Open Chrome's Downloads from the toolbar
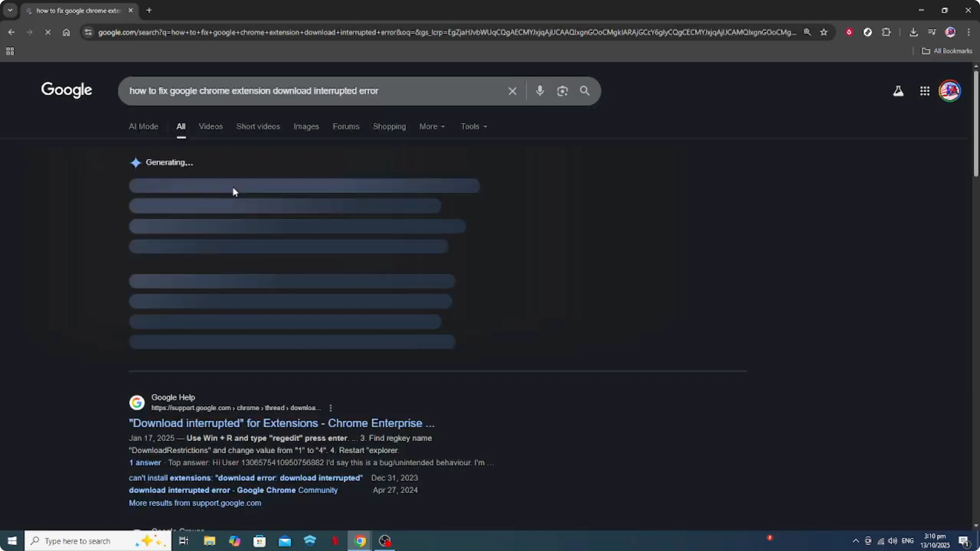Viewport: 980px width, 551px height. 914,32
